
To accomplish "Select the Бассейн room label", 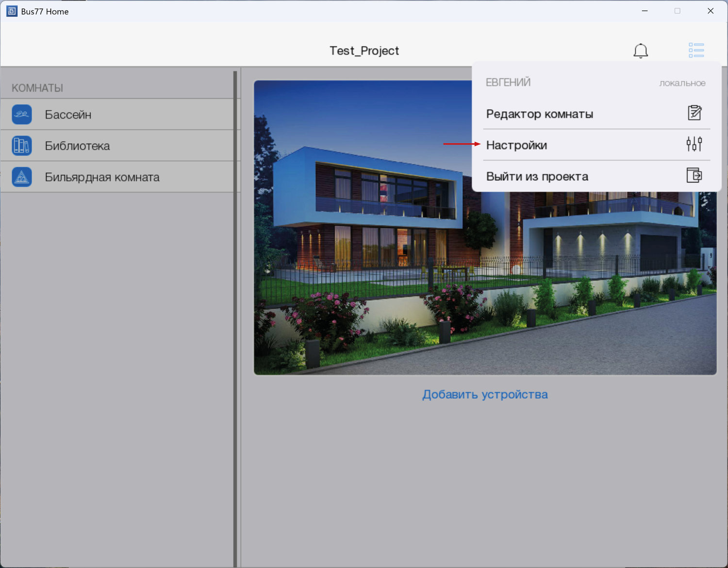I will (x=68, y=115).
